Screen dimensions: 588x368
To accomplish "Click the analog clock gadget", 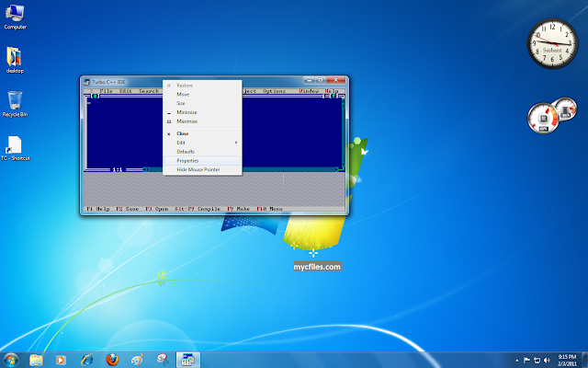I will pos(552,43).
